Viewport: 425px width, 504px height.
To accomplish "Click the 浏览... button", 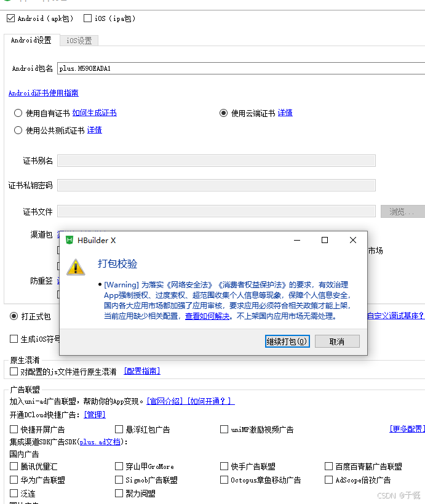I will [x=403, y=212].
